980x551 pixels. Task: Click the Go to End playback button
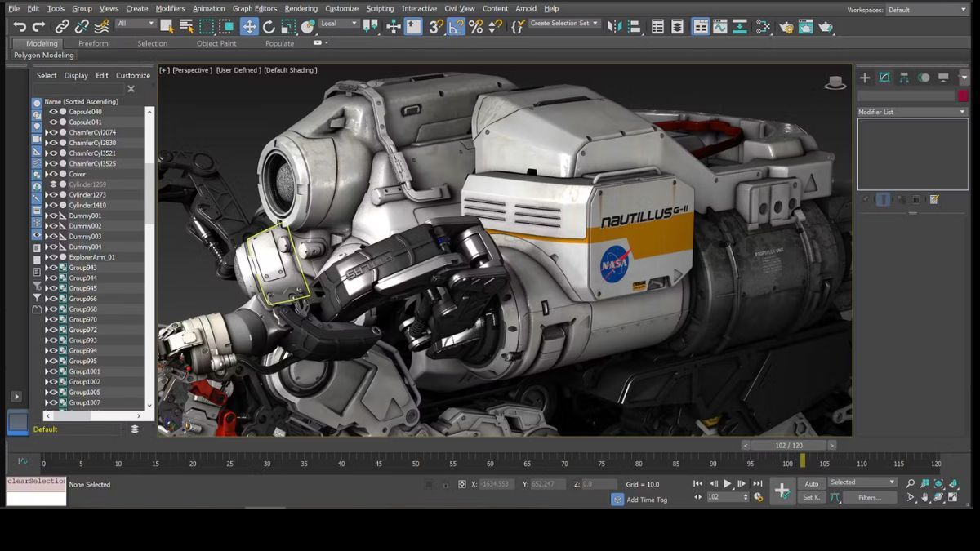pyautogui.click(x=757, y=484)
